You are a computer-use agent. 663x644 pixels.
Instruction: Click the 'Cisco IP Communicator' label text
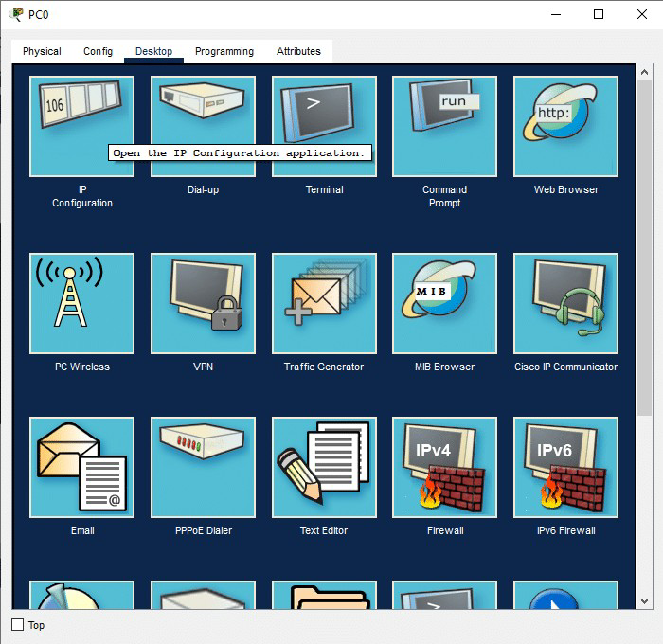click(565, 367)
